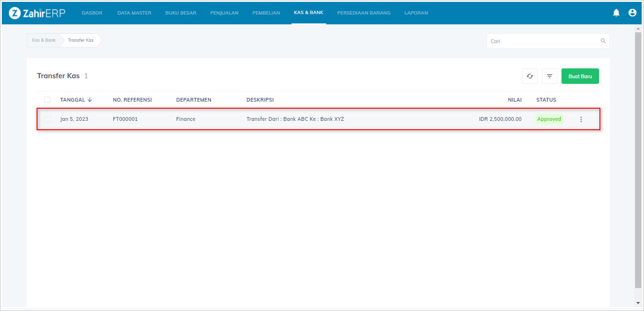Click the ZahirERP logo
The height and width of the screenshot is (311, 644).
[37, 13]
